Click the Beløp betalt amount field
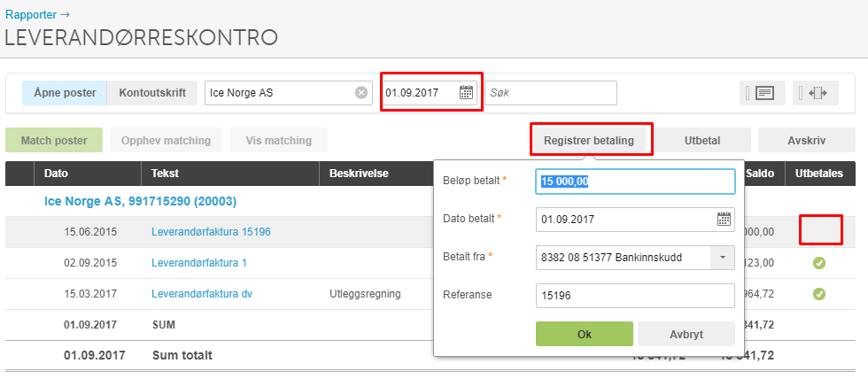Viewport: 868px width, 379px height. (636, 182)
